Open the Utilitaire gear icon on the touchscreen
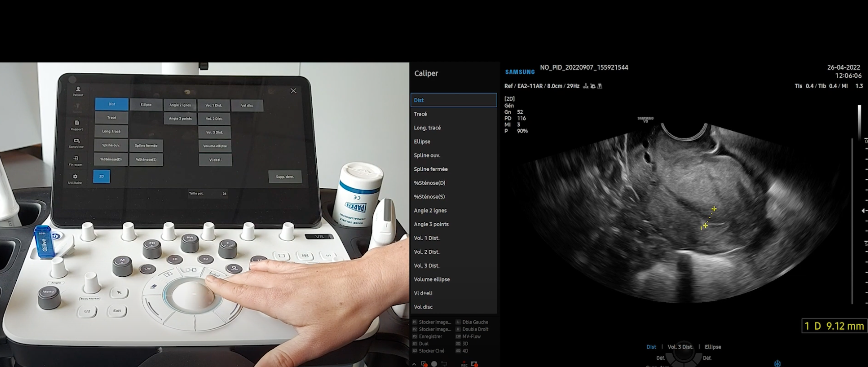 75,179
